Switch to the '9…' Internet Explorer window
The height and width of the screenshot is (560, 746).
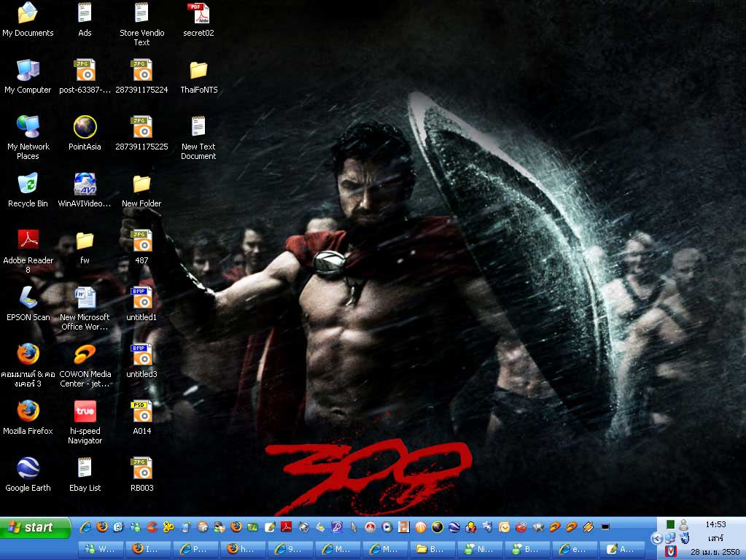(291, 550)
